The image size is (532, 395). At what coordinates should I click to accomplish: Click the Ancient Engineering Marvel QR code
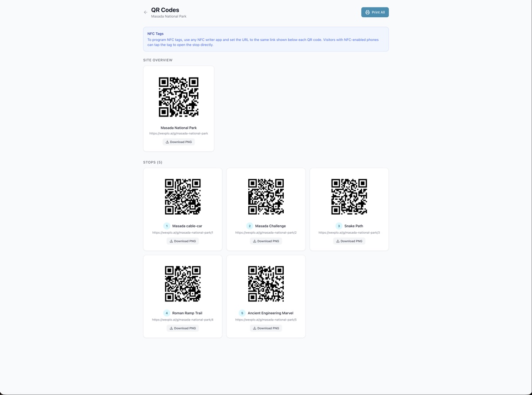coord(266,284)
